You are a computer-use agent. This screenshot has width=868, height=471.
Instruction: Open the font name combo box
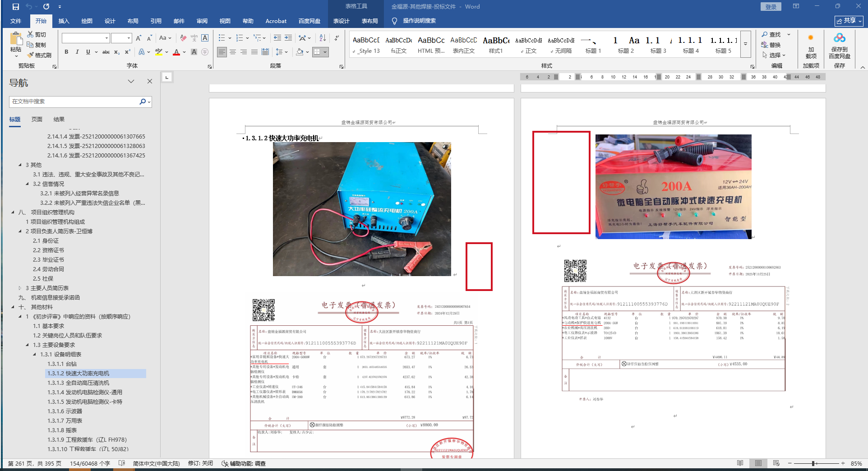86,38
